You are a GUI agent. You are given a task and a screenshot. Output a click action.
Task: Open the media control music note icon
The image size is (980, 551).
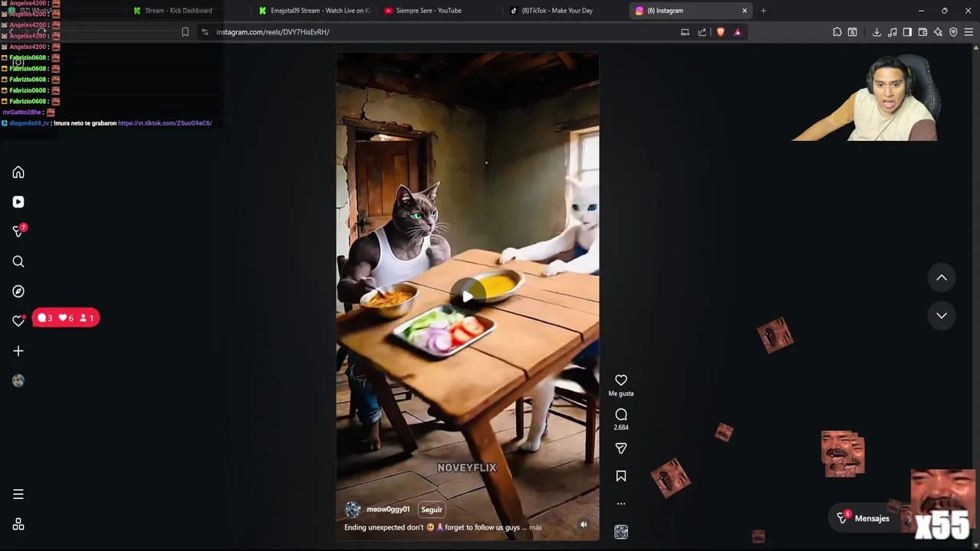[x=892, y=32]
